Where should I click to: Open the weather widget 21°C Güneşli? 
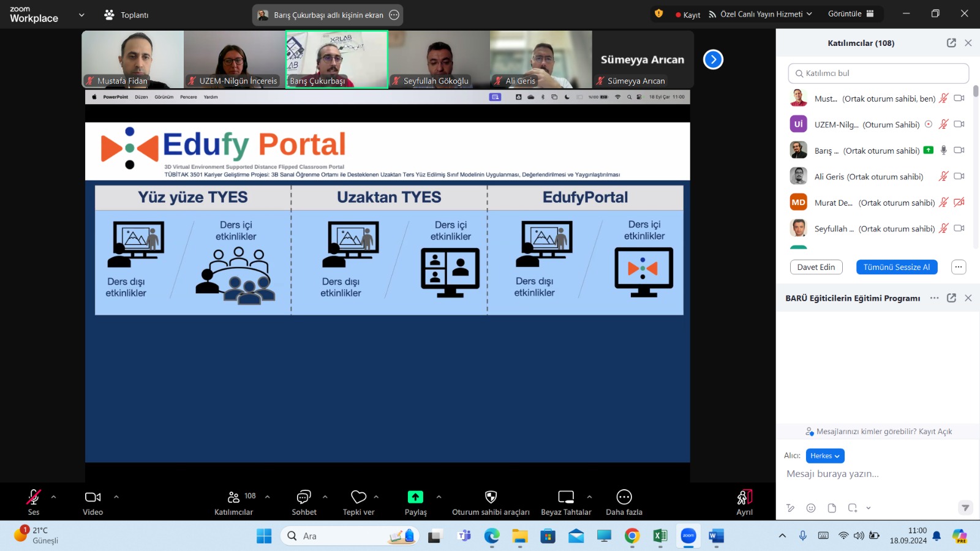37,535
